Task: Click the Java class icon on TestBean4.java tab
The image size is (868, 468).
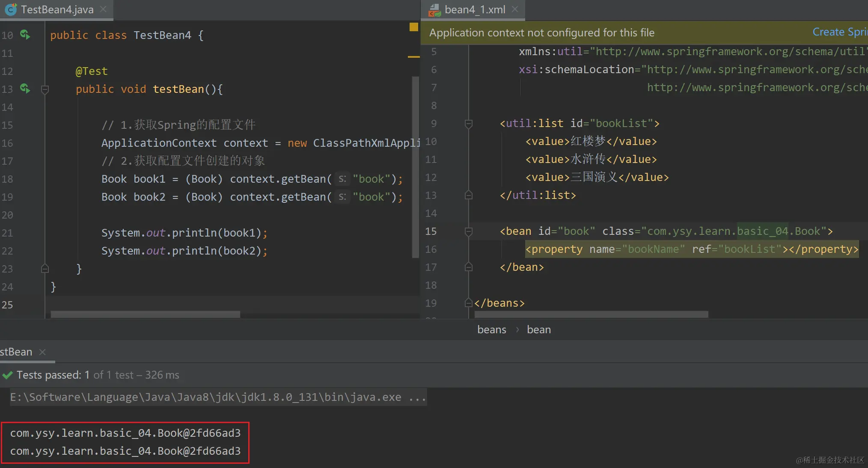Action: coord(10,9)
